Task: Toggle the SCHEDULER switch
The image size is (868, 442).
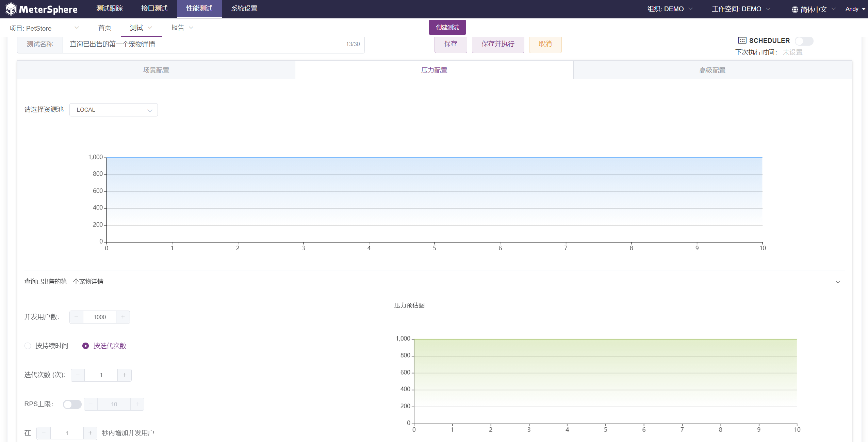Action: coord(804,41)
